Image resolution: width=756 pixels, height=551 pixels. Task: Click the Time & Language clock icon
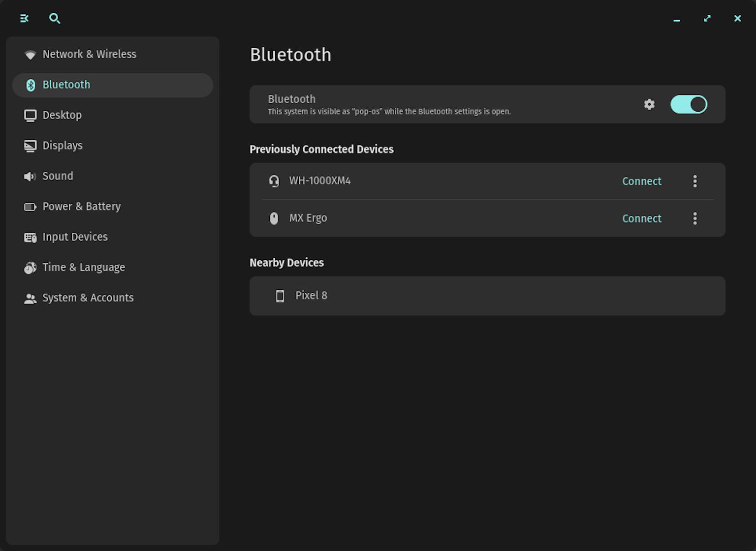pos(30,268)
